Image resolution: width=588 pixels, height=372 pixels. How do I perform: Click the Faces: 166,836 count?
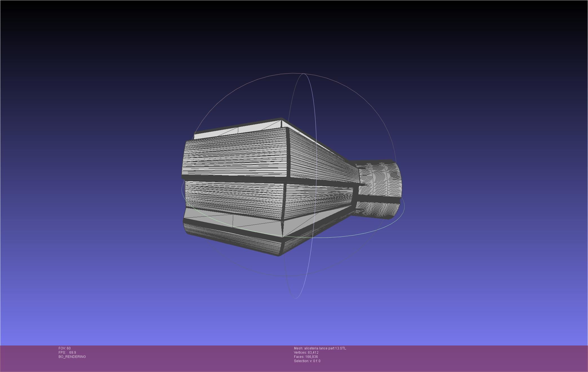tap(306, 357)
